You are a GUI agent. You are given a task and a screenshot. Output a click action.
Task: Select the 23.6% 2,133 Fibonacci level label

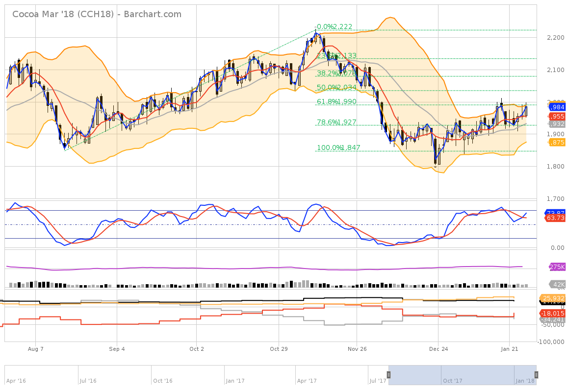pos(336,56)
